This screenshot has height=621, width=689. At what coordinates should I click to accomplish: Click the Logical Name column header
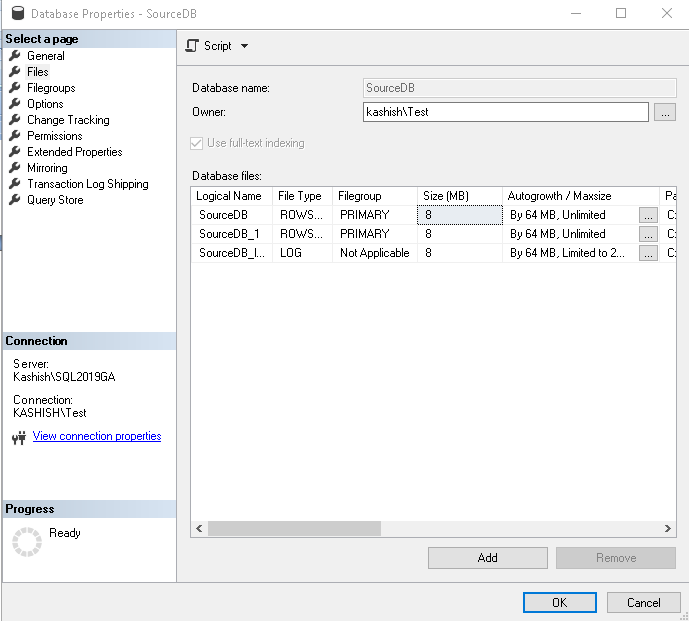coord(232,196)
